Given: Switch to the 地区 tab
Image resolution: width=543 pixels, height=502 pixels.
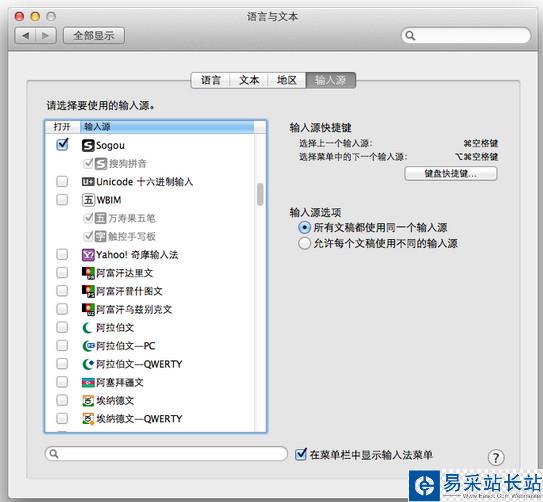Looking at the screenshot, I should click(x=287, y=80).
